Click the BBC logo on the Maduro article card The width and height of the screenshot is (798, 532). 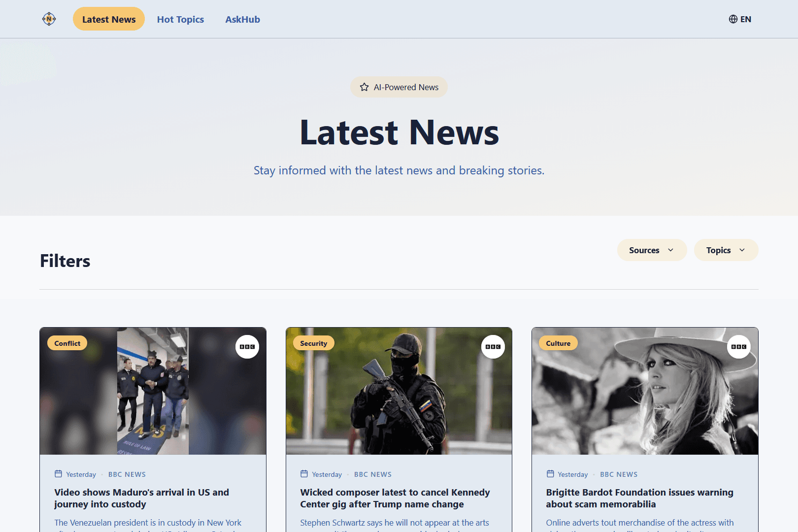247,347
